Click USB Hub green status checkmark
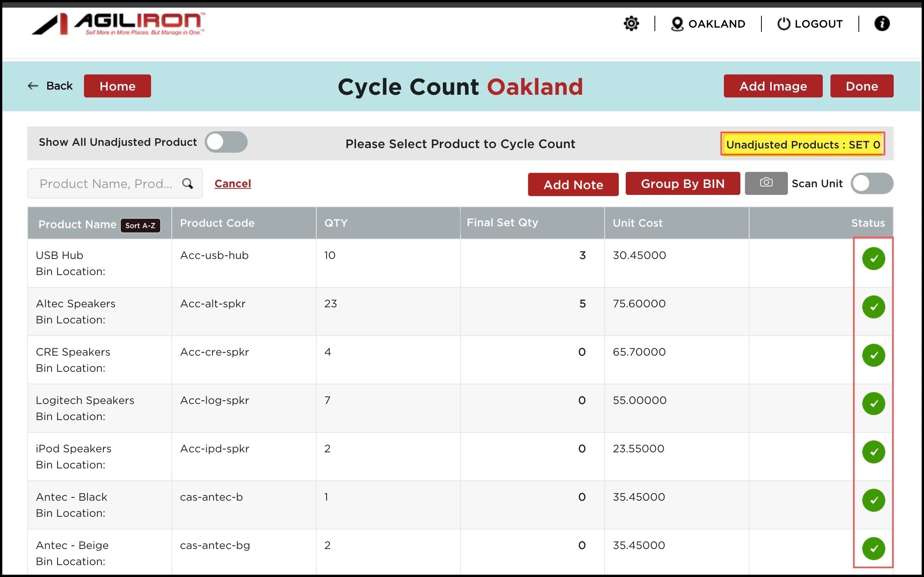This screenshot has width=924, height=577. coord(873,259)
